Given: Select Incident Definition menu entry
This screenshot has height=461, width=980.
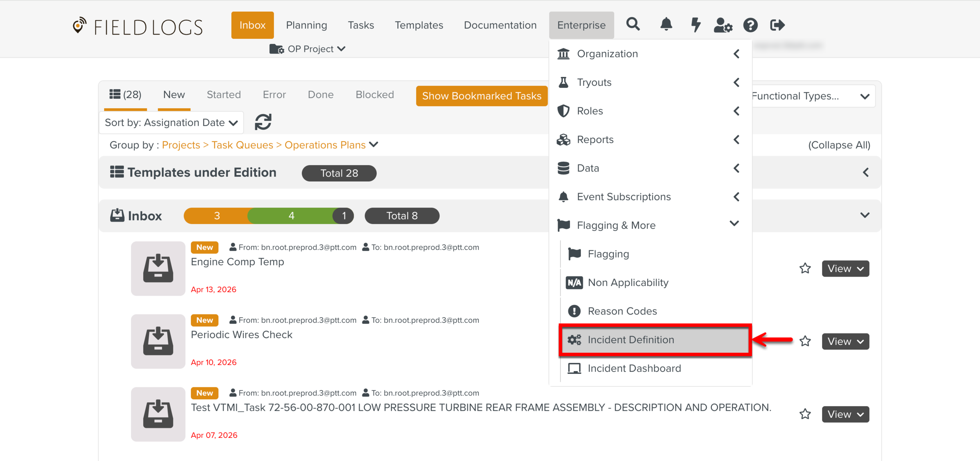Looking at the screenshot, I should [655, 340].
